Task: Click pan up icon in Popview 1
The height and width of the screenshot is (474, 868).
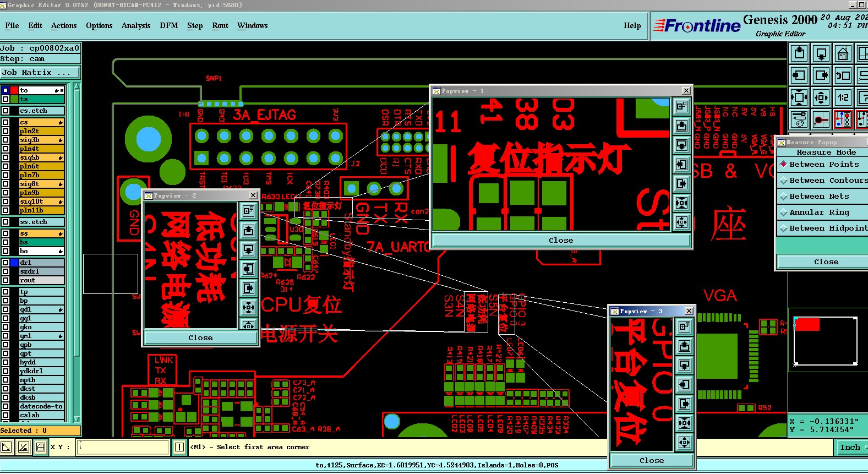Action: [681, 126]
